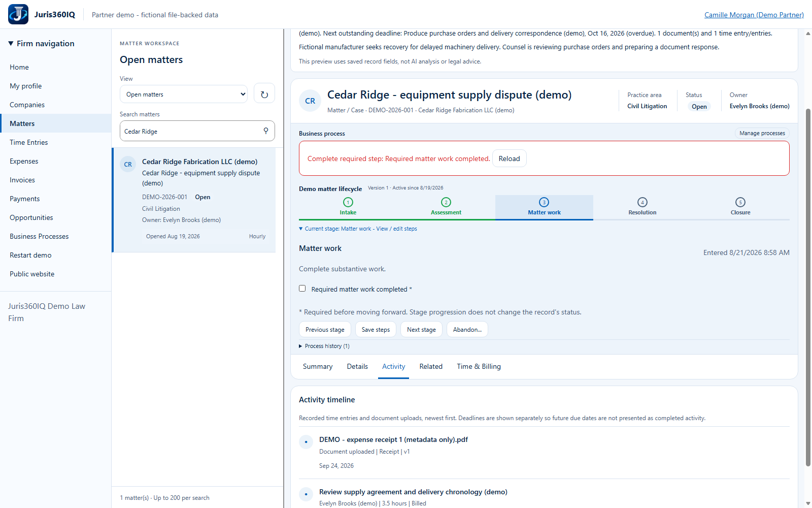Open Business Processes in navigation
812x508 pixels.
[56, 236]
